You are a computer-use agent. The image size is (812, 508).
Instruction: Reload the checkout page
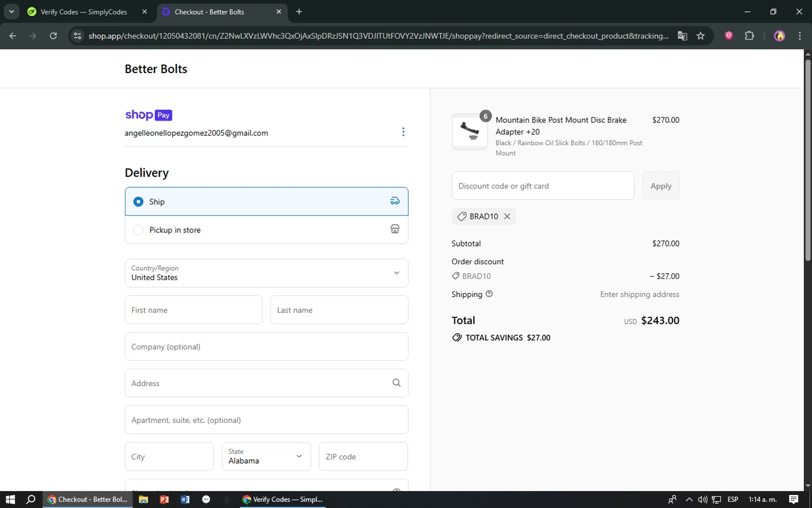[53, 36]
